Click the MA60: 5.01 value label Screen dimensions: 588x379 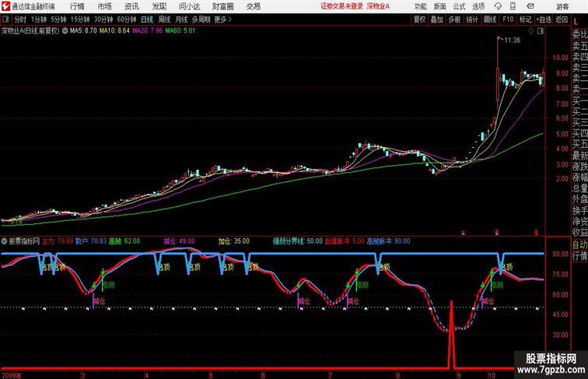(180, 31)
